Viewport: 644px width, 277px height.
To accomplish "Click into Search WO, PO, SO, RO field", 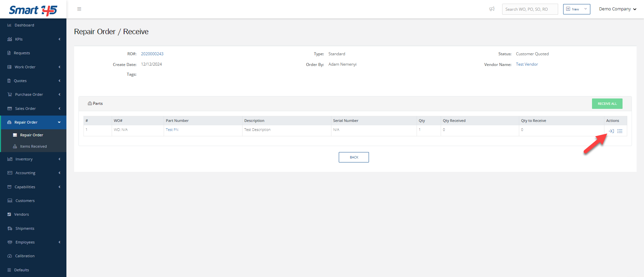I will coord(530,9).
